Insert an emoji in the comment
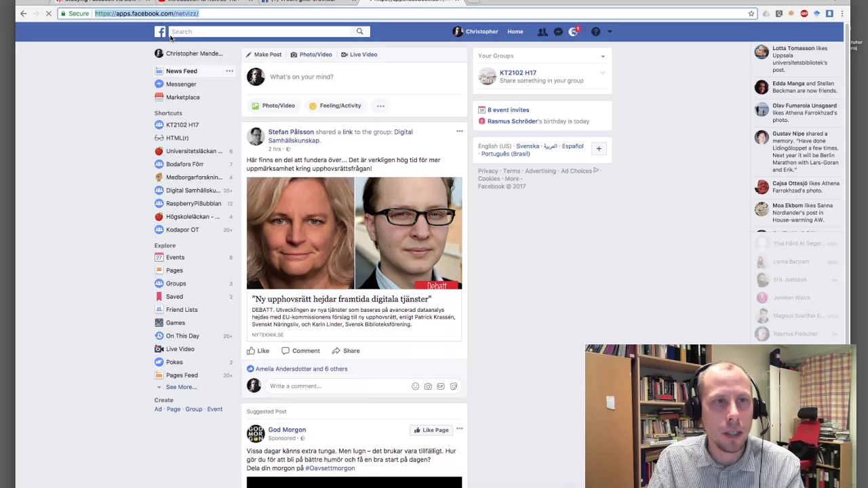Image resolution: width=868 pixels, height=488 pixels. coord(415,386)
